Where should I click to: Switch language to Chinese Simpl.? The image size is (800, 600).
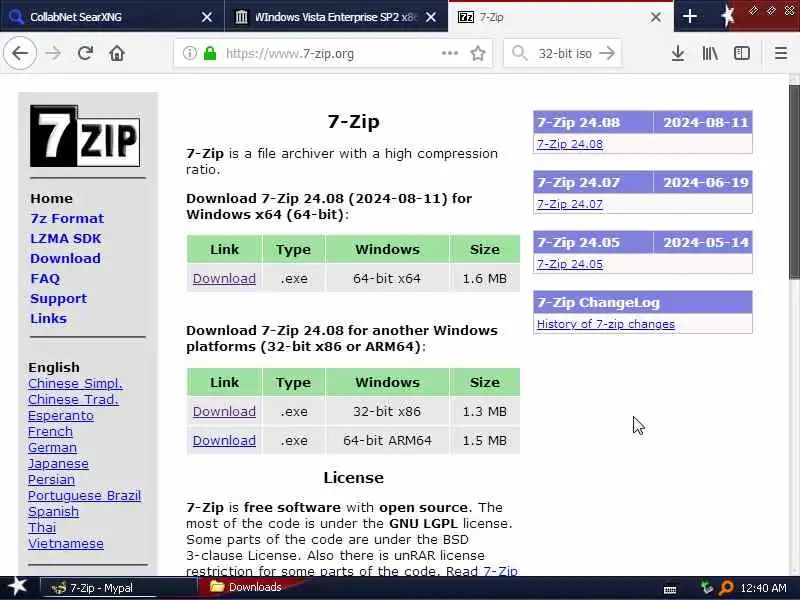pyautogui.click(x=75, y=384)
